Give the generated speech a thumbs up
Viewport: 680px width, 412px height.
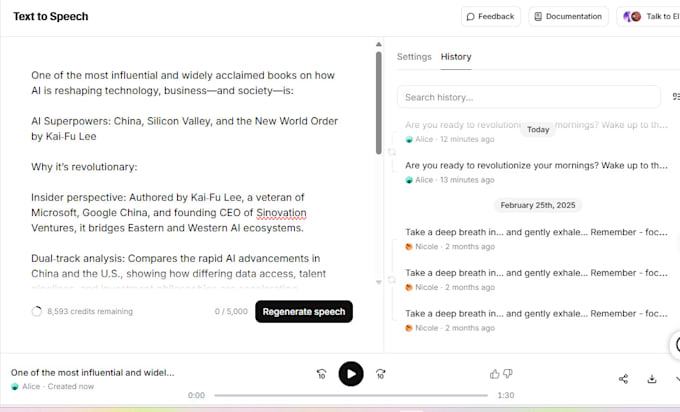pos(495,374)
